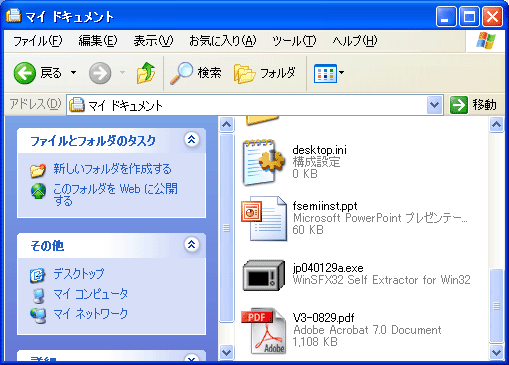Toggle the Folders (フォルダ) pane button

(x=265, y=73)
